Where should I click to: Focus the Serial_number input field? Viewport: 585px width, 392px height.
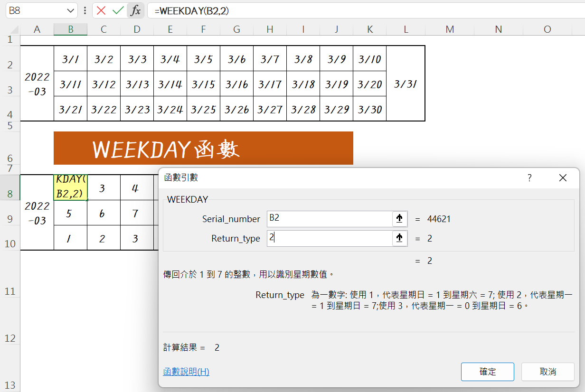pos(330,219)
